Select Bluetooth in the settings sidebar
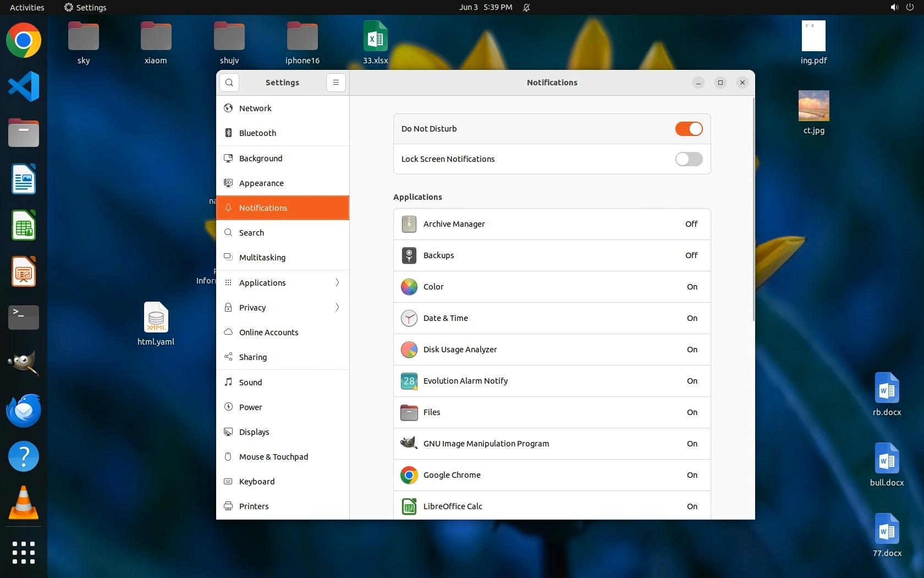This screenshot has height=578, width=924. pyautogui.click(x=283, y=133)
